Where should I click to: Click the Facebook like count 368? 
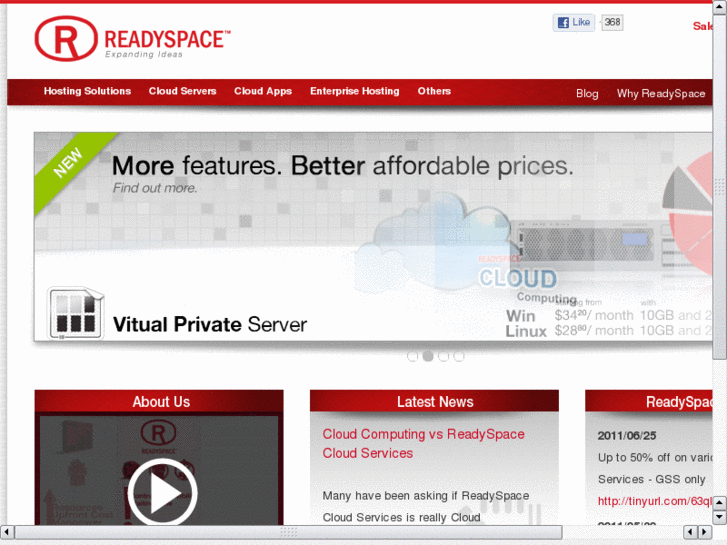pos(612,22)
